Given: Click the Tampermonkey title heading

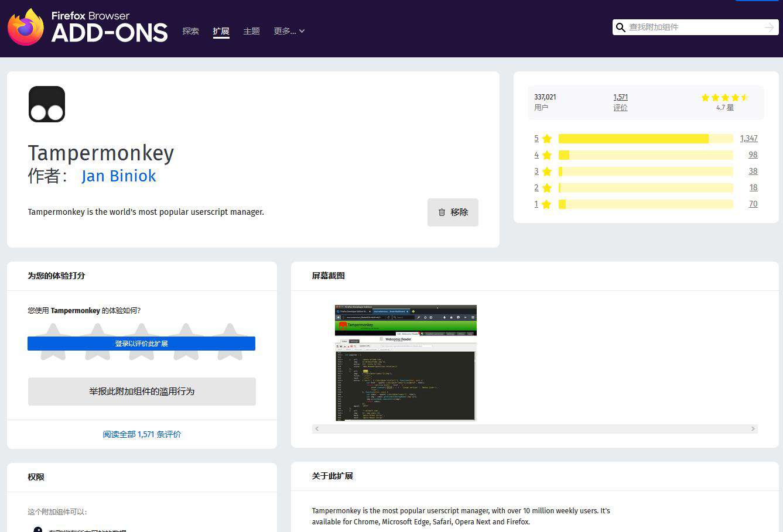Looking at the screenshot, I should pos(101,153).
